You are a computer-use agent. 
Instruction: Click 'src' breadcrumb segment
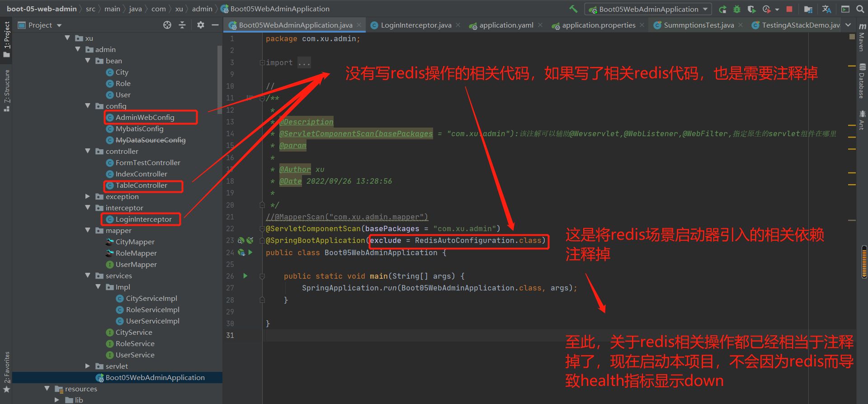pos(90,9)
